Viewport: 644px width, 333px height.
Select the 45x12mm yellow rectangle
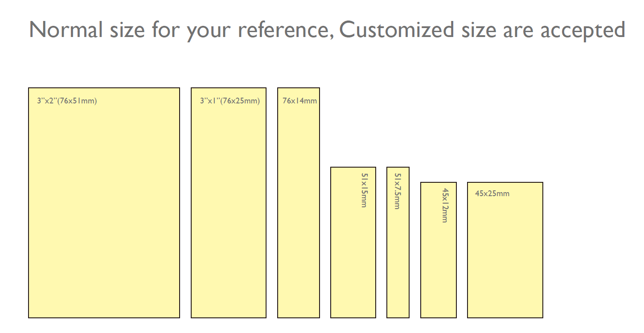pos(439,250)
